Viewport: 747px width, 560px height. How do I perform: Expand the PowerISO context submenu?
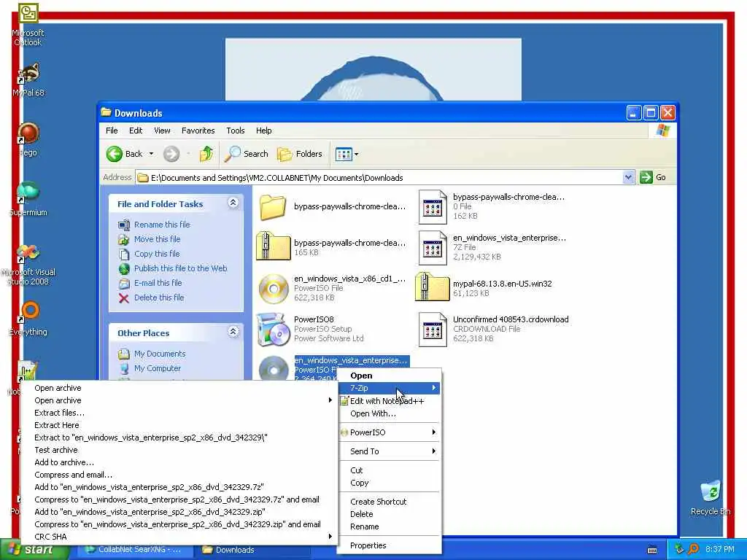[x=390, y=432]
